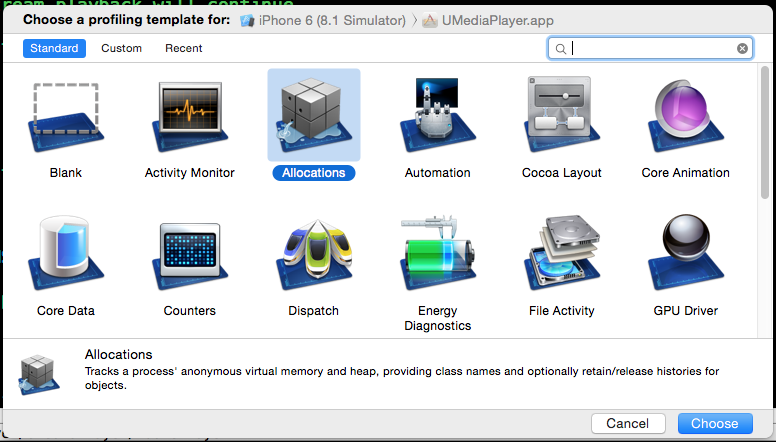The height and width of the screenshot is (442, 776).
Task: Select the Counters template icon
Action: [x=190, y=256]
